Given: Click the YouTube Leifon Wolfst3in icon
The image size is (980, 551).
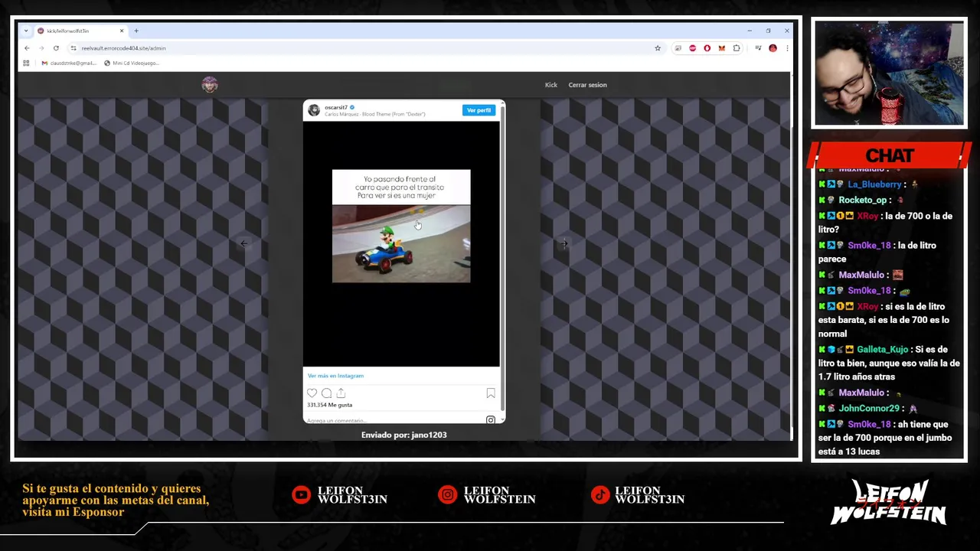Looking at the screenshot, I should pos(301,495).
